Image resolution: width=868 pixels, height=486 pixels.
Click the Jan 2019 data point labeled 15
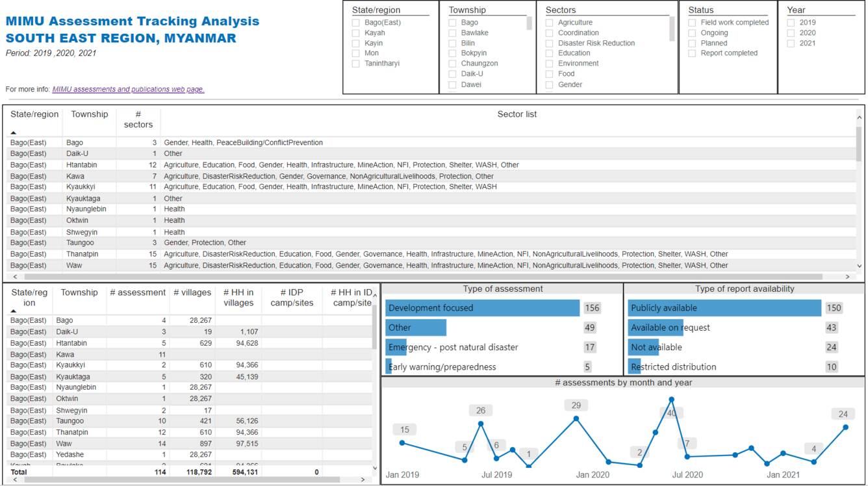click(402, 443)
